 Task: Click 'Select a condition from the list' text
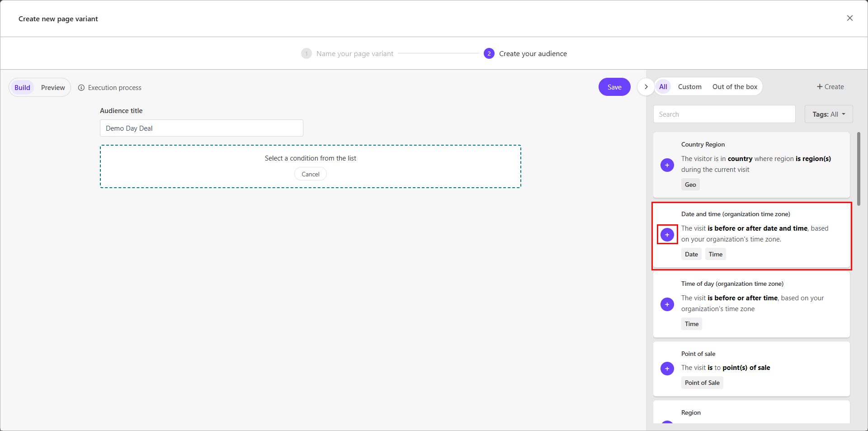tap(310, 158)
